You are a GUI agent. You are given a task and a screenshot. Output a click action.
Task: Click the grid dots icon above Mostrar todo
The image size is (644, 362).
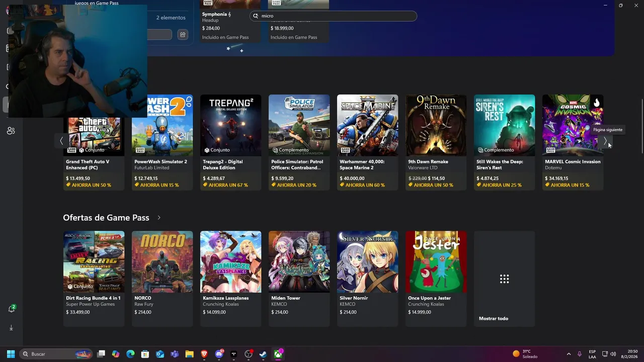(x=504, y=279)
